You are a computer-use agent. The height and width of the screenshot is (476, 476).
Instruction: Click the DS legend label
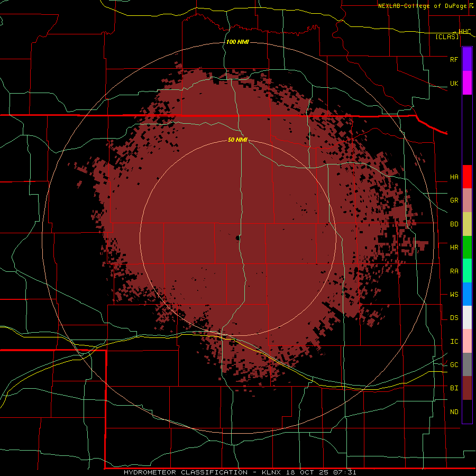(x=454, y=318)
